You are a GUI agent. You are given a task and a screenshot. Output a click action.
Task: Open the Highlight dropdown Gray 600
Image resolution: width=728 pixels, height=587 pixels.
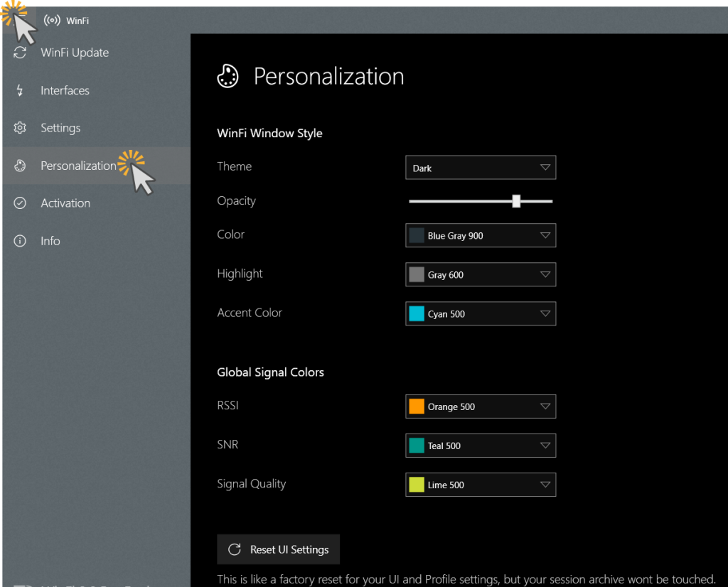point(480,274)
